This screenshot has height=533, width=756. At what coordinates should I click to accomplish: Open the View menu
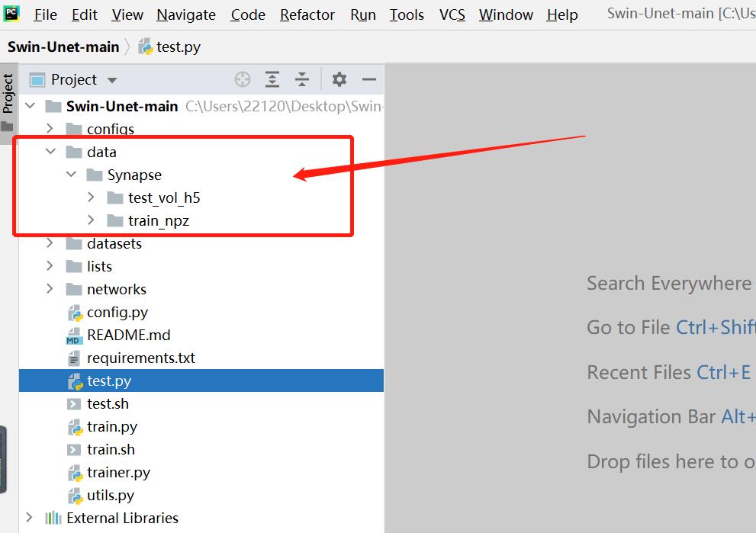tap(127, 15)
